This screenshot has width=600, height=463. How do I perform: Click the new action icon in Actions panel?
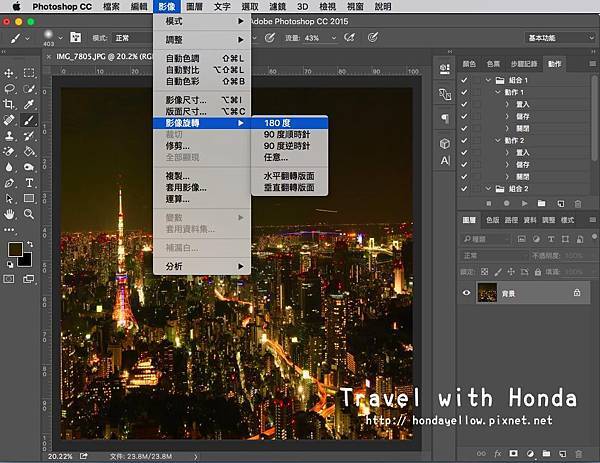[x=561, y=204]
